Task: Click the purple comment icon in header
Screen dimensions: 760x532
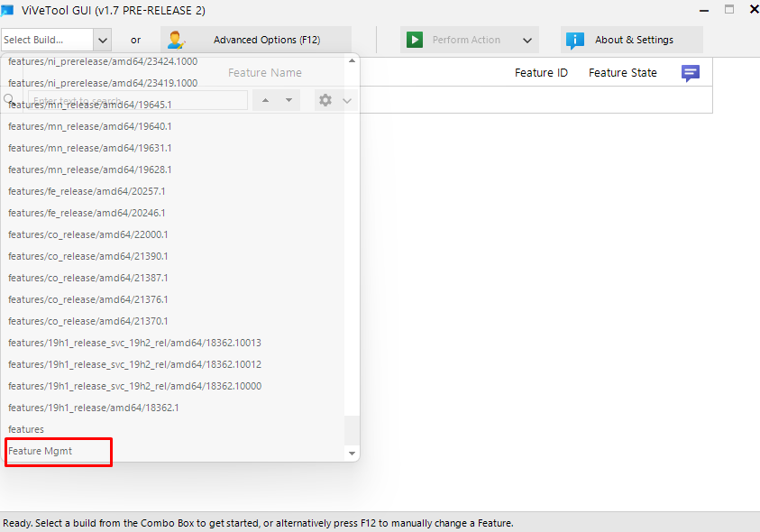Action: click(691, 73)
